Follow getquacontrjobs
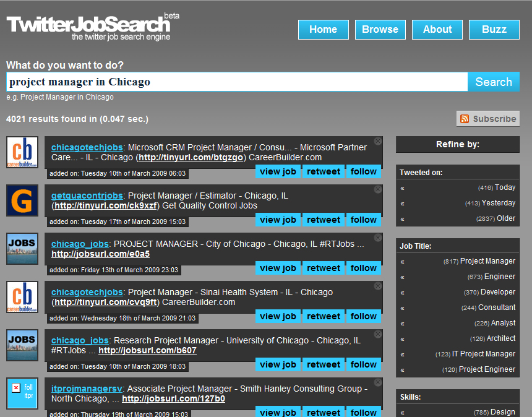Viewport: 532px width, 417px height. (x=364, y=220)
